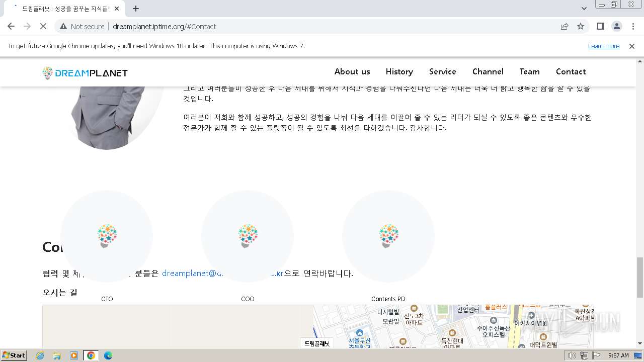
Task: Email dreamplanet contact address link
Action: pyautogui.click(x=223, y=274)
